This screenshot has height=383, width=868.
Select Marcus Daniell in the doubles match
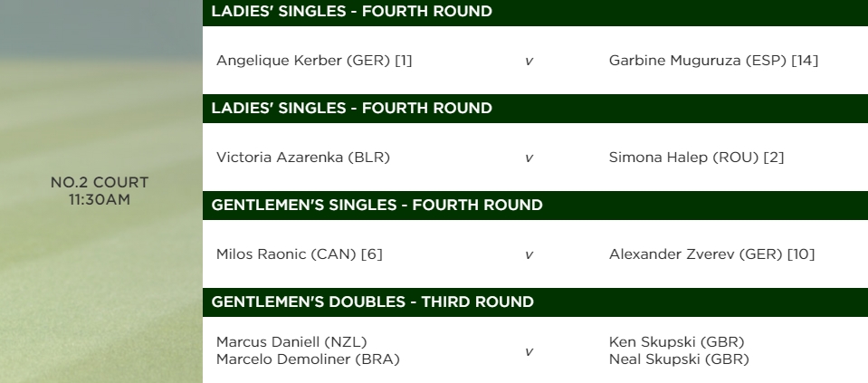(291, 341)
